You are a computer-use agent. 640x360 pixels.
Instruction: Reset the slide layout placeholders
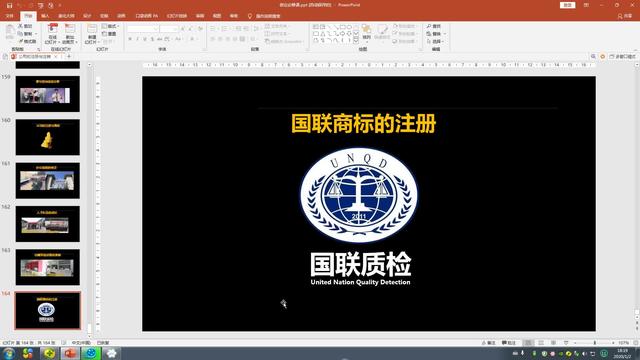pos(110,34)
